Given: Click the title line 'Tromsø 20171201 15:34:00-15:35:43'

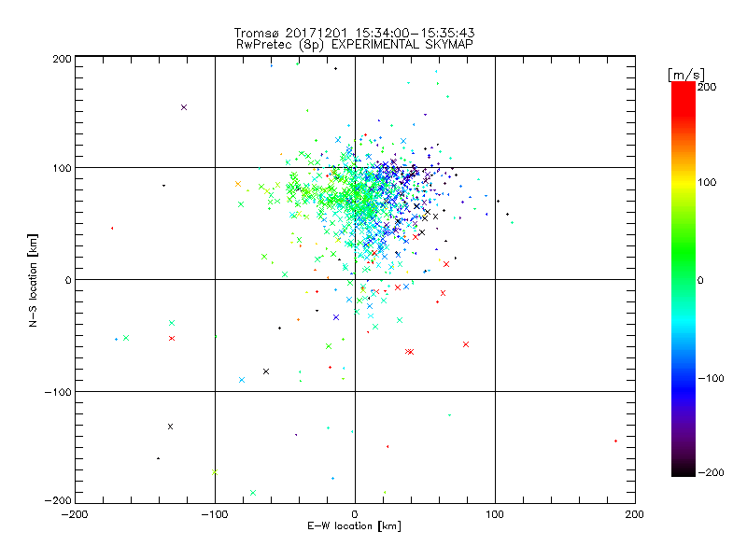Looking at the screenshot, I should tap(354, 33).
